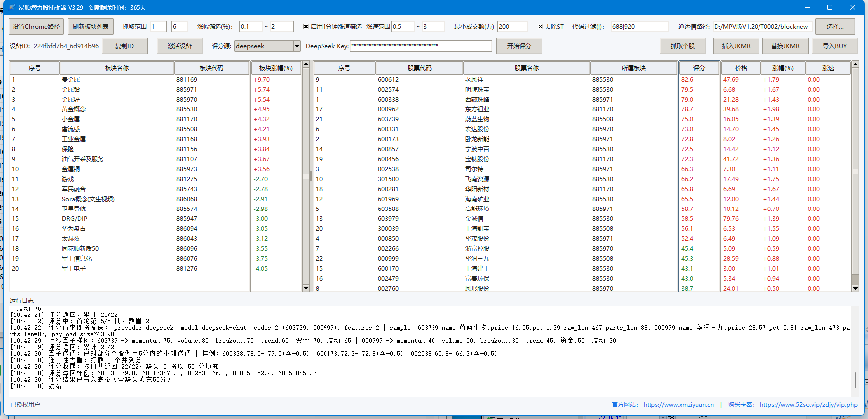Toggle the 启用1分钟涨速筛选 checkbox
Screen dimensions: 868x419
(x=306, y=27)
